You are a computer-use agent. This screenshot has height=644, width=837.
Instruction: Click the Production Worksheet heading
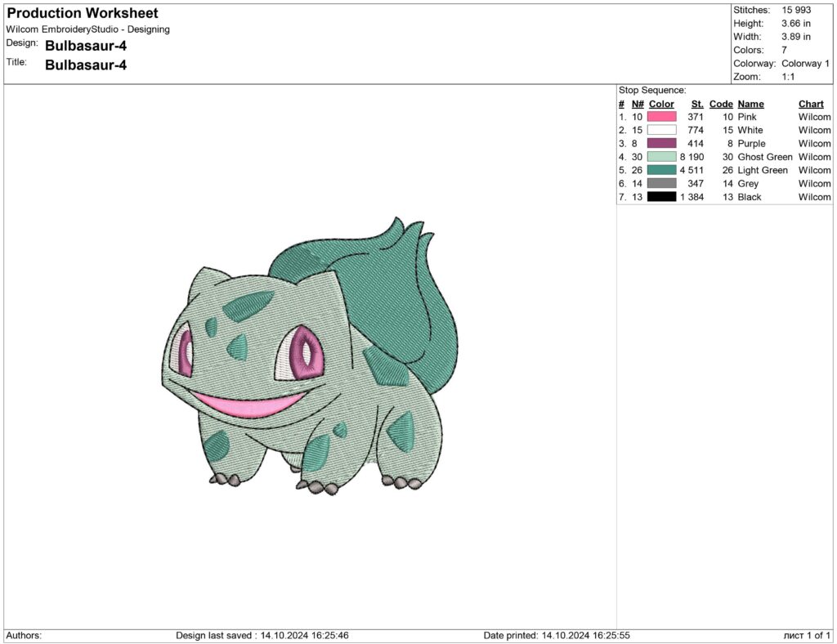[82, 12]
